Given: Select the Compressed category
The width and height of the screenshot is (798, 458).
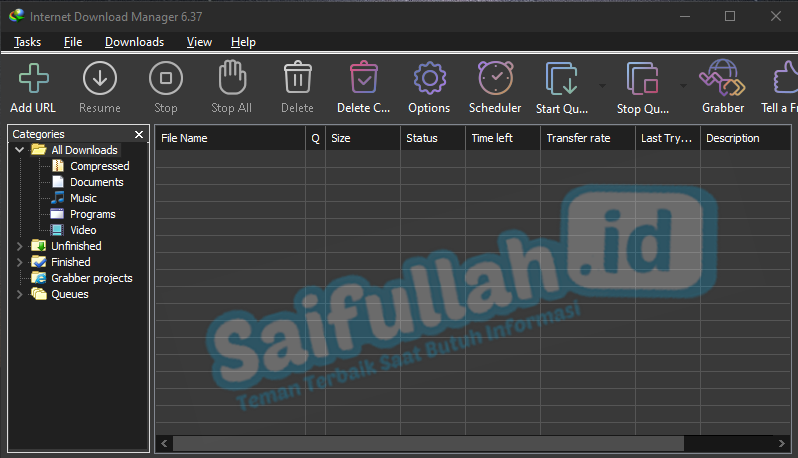Looking at the screenshot, I should (100, 166).
